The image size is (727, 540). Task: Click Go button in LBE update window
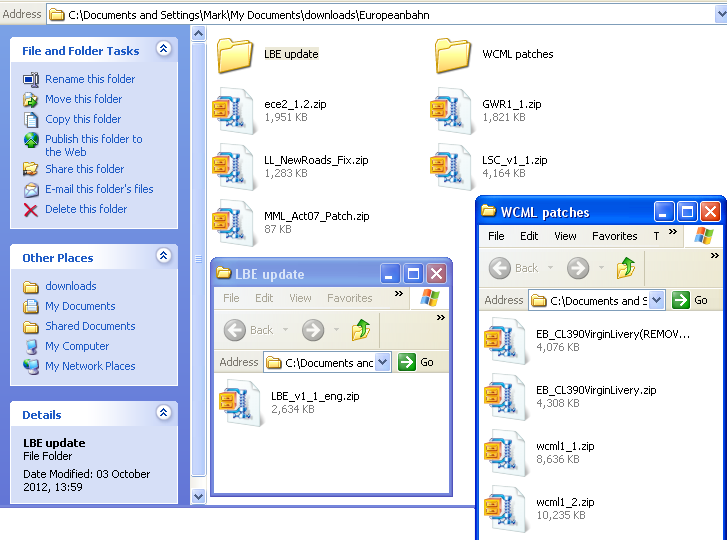pyautogui.click(x=416, y=362)
